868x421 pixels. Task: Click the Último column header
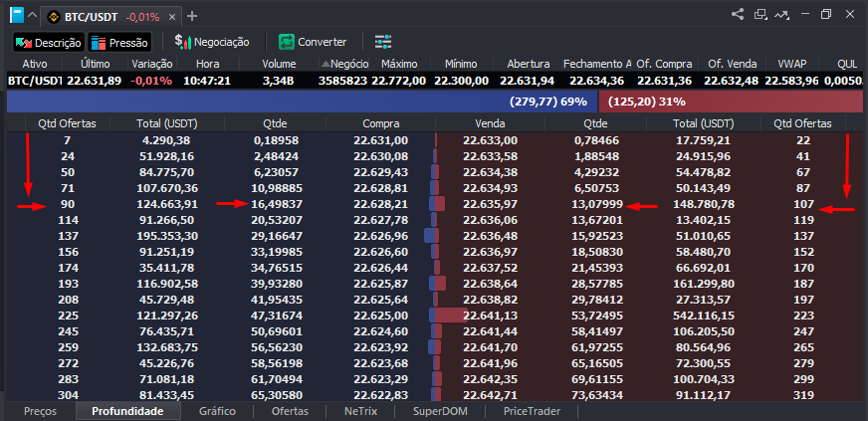point(96,64)
